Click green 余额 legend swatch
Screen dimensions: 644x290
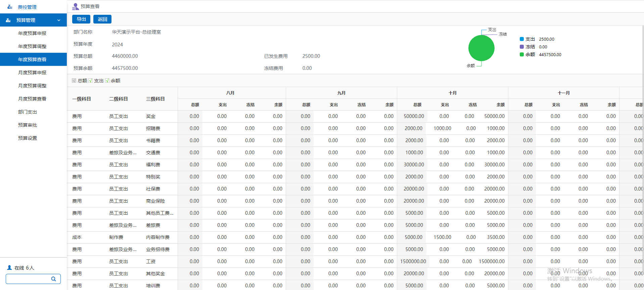[522, 54]
